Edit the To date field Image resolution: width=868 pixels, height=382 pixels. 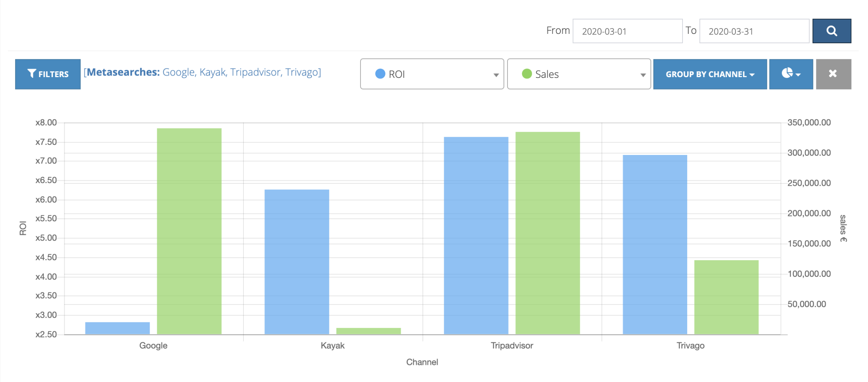(754, 31)
